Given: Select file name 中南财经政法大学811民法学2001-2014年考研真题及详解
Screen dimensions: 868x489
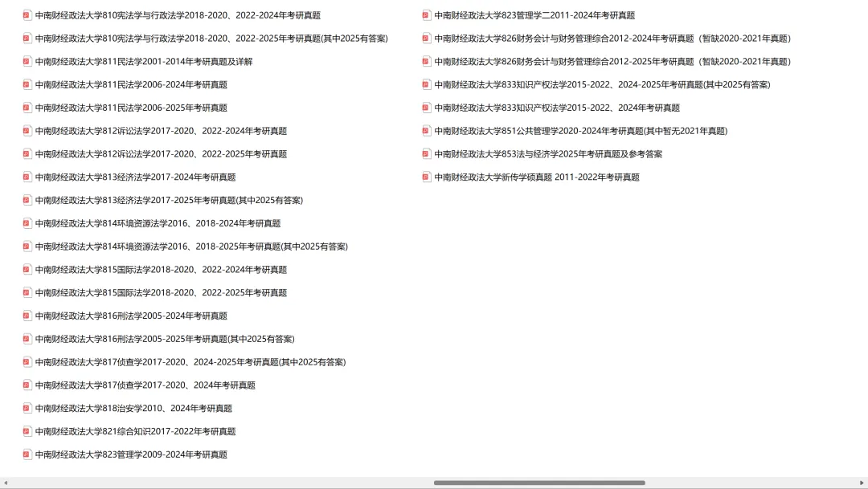Looking at the screenshot, I should pyautogui.click(x=144, y=61).
